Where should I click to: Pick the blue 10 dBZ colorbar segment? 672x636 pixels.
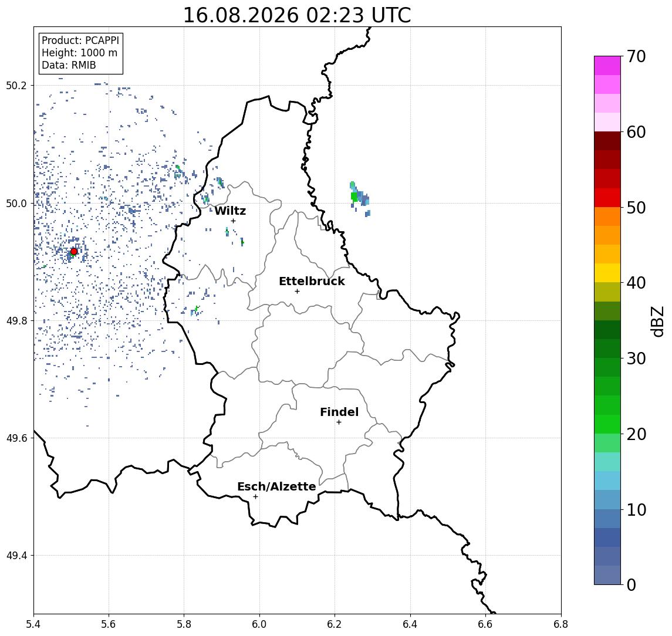(x=607, y=500)
